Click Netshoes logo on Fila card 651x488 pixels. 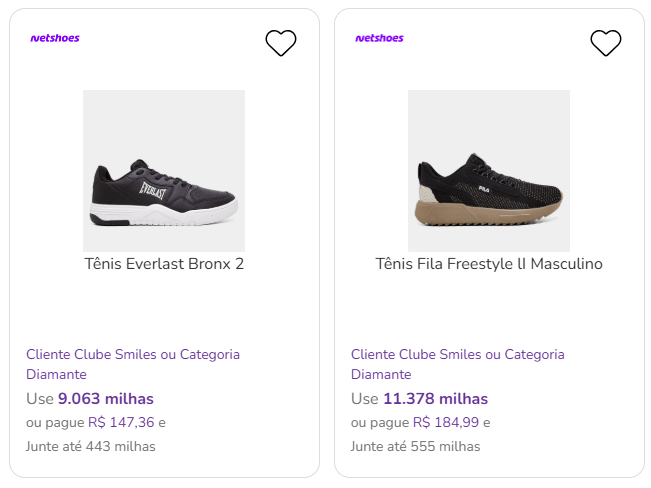tap(380, 38)
